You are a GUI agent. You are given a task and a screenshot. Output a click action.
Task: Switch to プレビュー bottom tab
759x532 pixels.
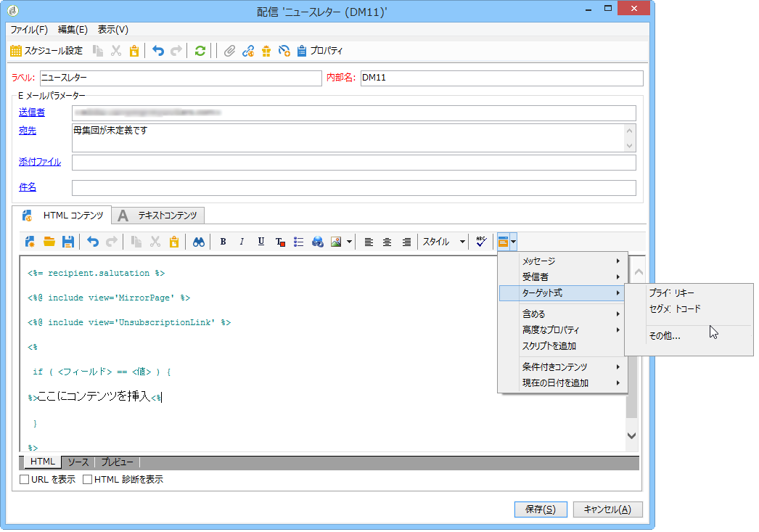tap(117, 462)
